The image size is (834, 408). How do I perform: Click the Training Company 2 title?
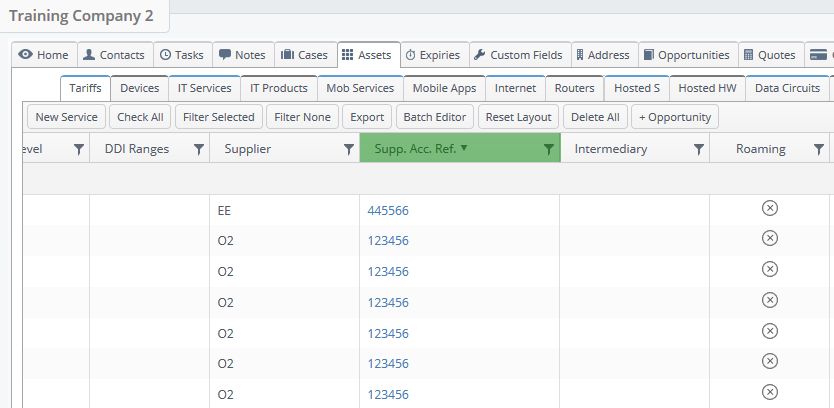81,15
